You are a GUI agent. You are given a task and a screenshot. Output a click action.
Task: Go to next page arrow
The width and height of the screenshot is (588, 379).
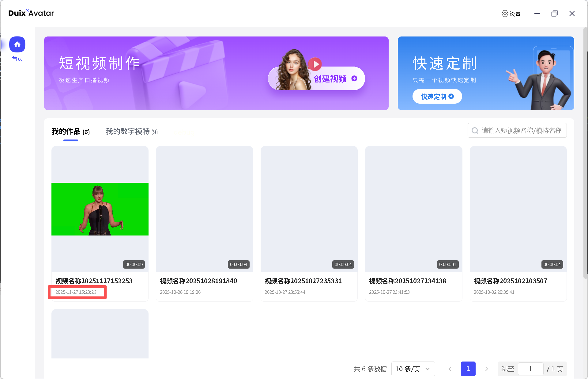click(486, 369)
